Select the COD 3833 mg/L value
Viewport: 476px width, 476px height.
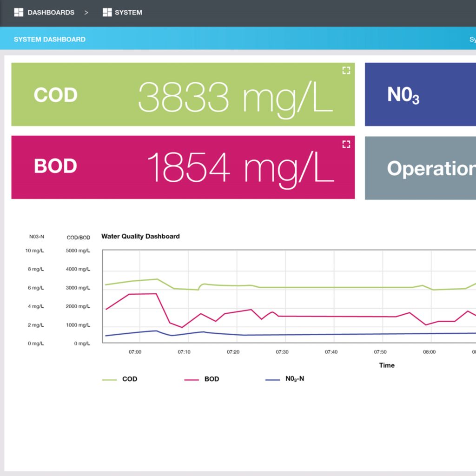coord(235,97)
